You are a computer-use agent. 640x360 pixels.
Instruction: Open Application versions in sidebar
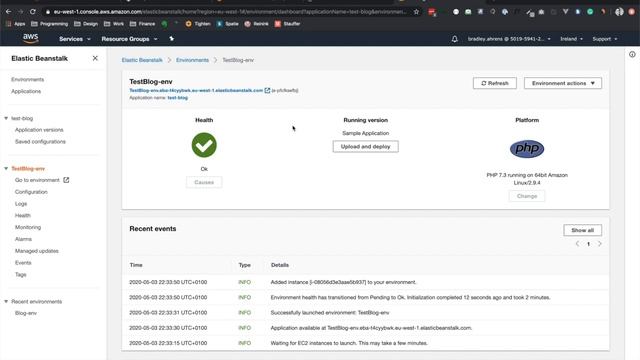pos(39,130)
